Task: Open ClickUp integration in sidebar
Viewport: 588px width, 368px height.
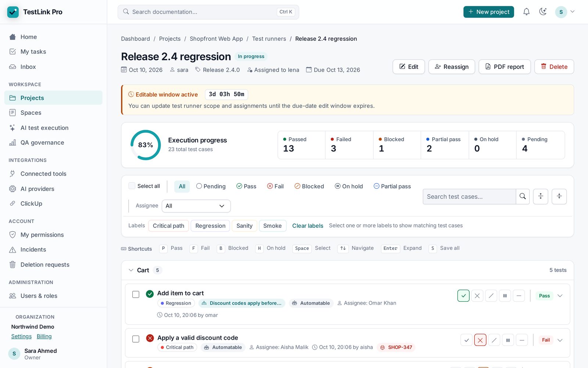Action: [53, 204]
